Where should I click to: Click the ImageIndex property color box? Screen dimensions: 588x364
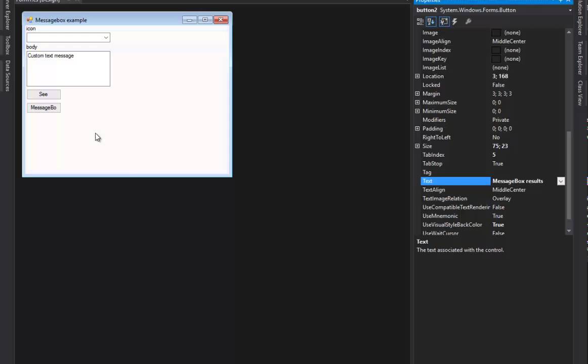tap(496, 50)
